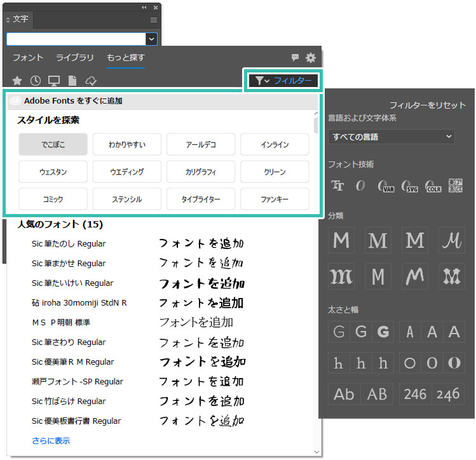Click the Adobe Fonts cloud checkmark icon
476x460 pixels.
pyautogui.click(x=90, y=81)
